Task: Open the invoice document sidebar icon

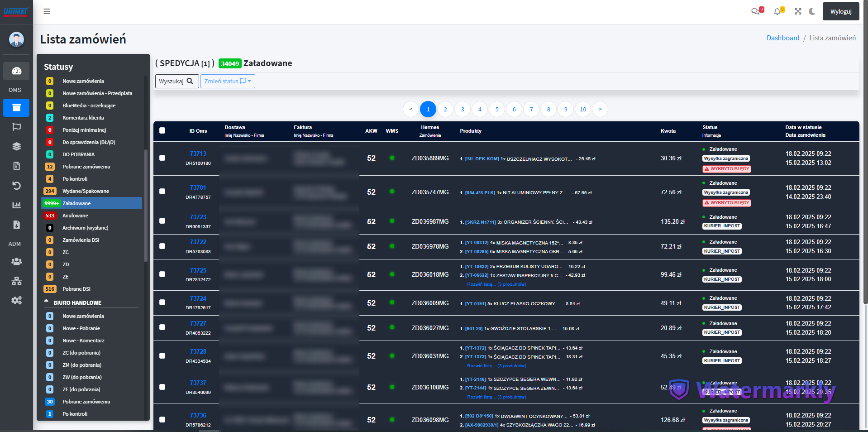Action: point(16,166)
